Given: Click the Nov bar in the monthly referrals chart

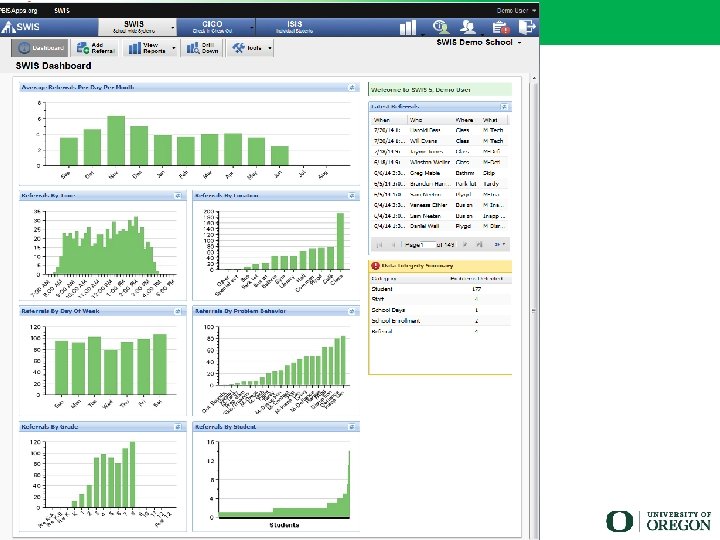Looking at the screenshot, I should [x=116, y=141].
